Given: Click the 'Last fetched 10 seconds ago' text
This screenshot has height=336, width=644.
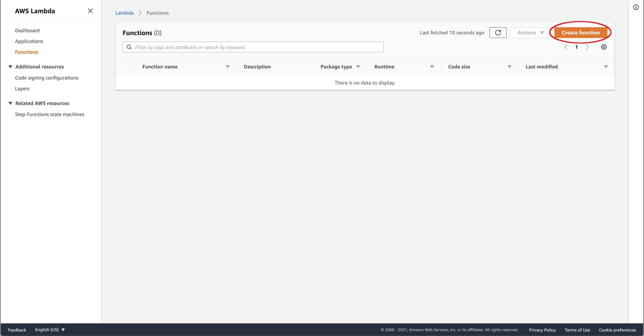Looking at the screenshot, I should click(x=452, y=33).
